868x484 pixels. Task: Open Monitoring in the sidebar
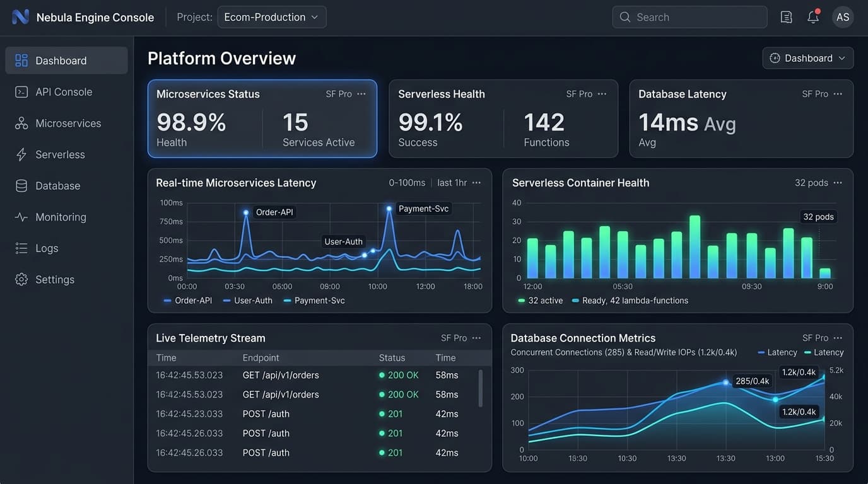pyautogui.click(x=66, y=217)
